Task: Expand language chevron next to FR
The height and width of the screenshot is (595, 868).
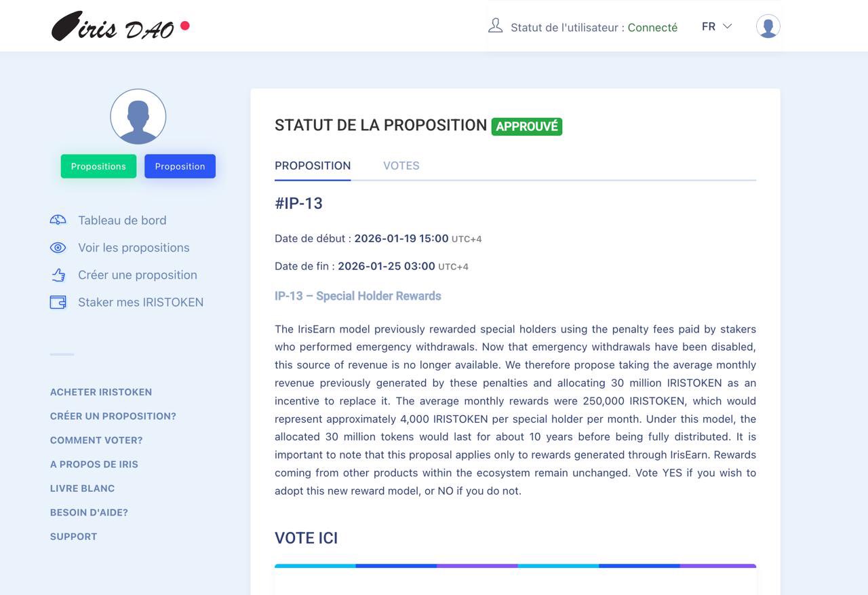Action: 728,26
